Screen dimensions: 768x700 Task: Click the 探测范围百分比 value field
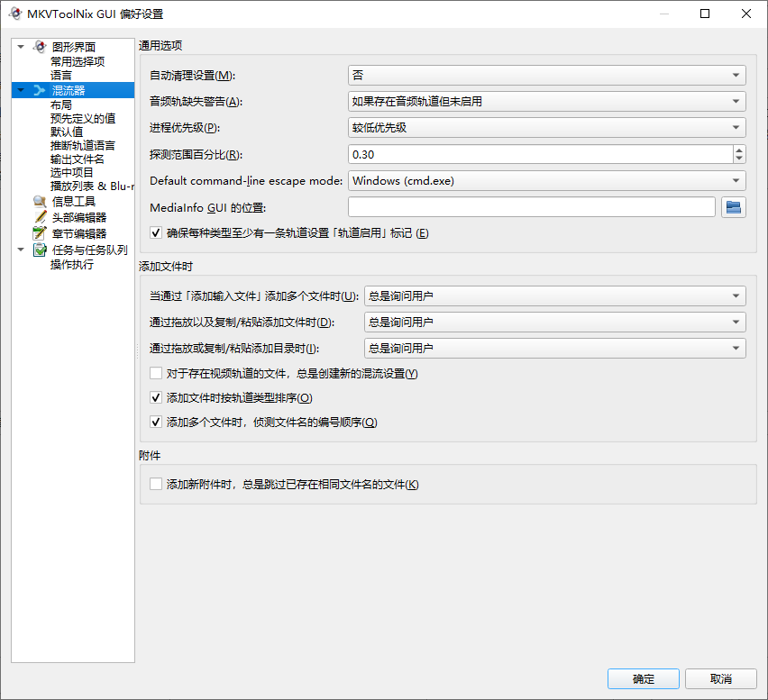point(541,154)
